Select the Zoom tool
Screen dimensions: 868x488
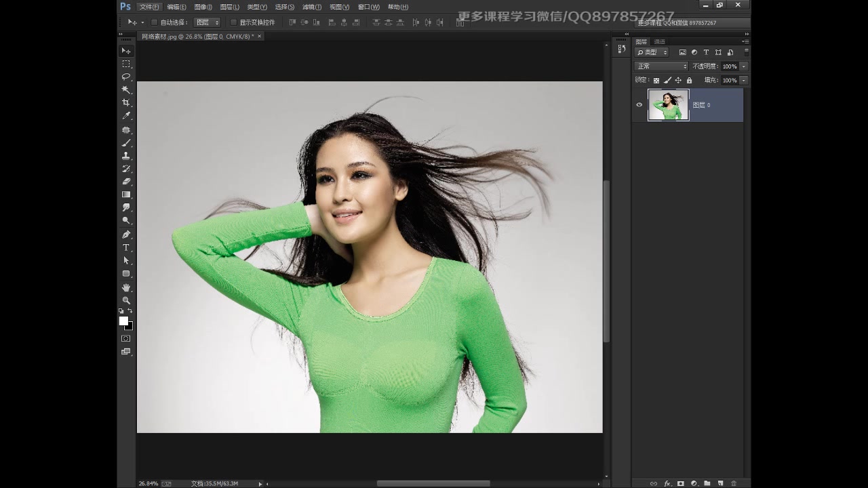point(126,300)
